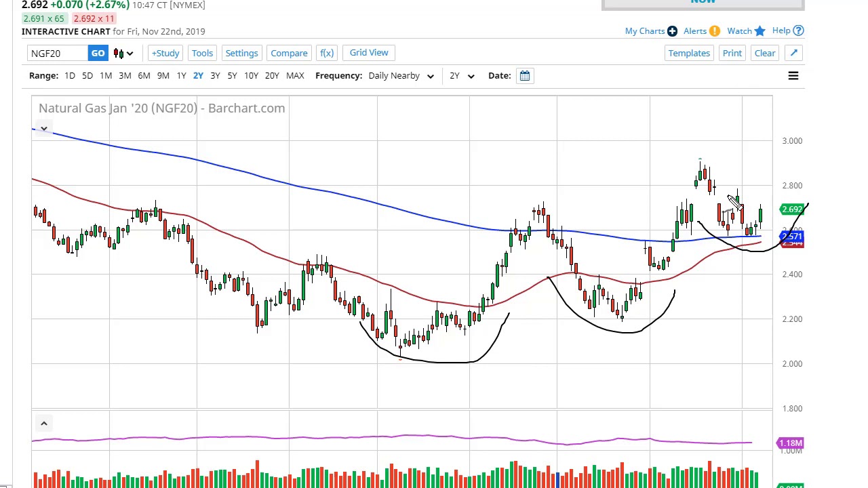Select the MAX range

(295, 75)
